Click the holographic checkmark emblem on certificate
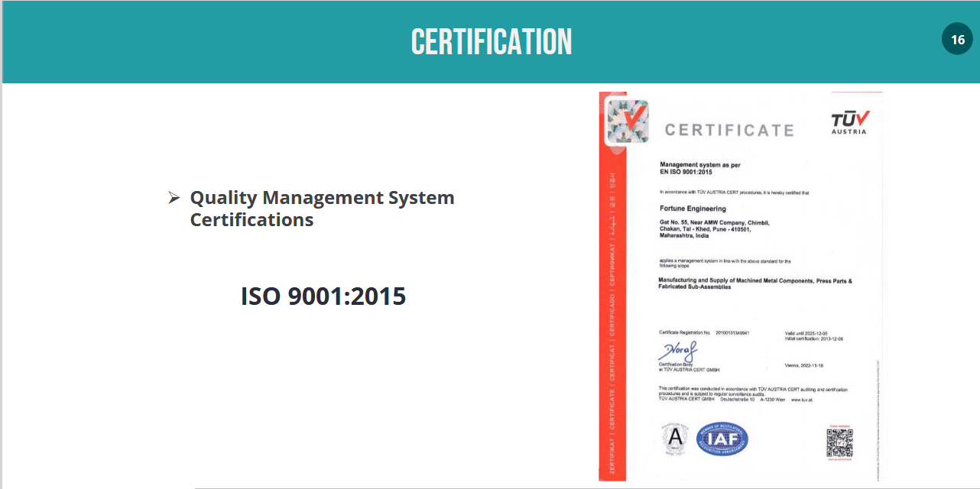980x489 pixels. (628, 121)
